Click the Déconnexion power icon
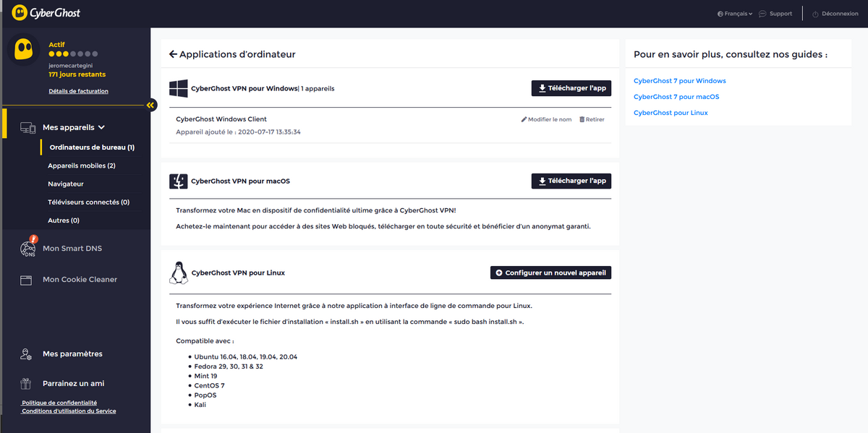This screenshot has height=433, width=868. point(815,14)
